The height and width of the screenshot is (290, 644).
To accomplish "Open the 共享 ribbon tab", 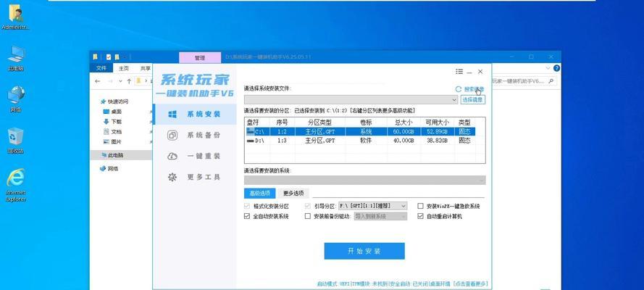I will click(x=145, y=68).
